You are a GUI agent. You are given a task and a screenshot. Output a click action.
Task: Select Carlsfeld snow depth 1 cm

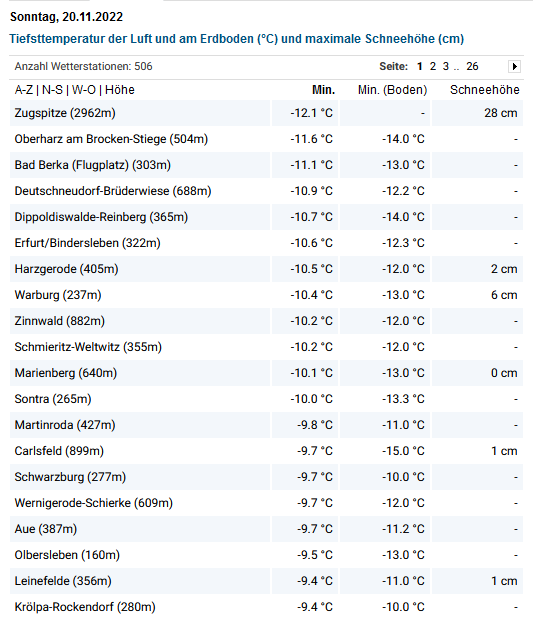[504, 451]
